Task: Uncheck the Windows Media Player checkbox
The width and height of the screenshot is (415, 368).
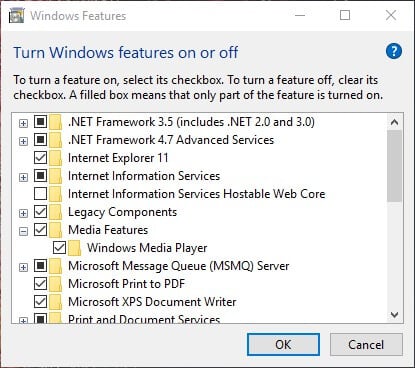Action: click(59, 247)
